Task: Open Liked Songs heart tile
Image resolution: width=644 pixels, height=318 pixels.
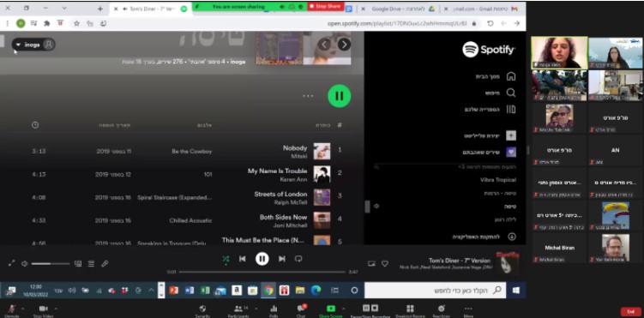Action: 511,152
